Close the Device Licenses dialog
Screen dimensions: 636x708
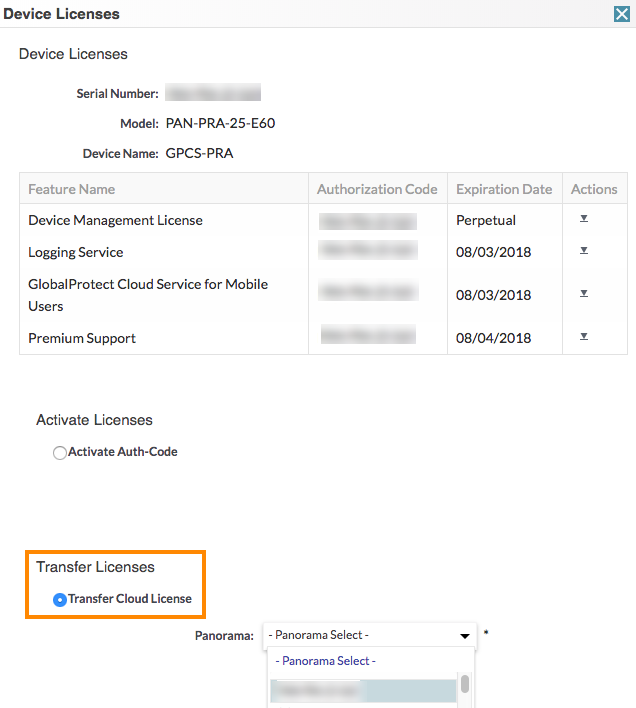coord(621,14)
